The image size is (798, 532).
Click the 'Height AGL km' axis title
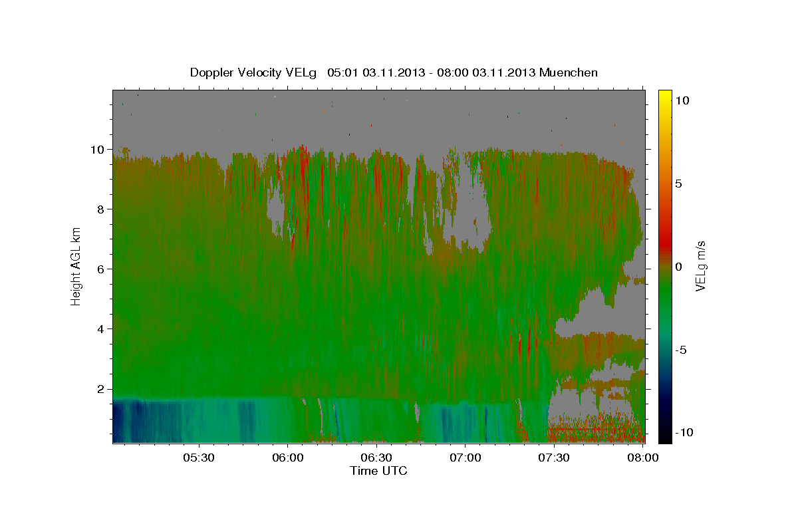(76, 266)
